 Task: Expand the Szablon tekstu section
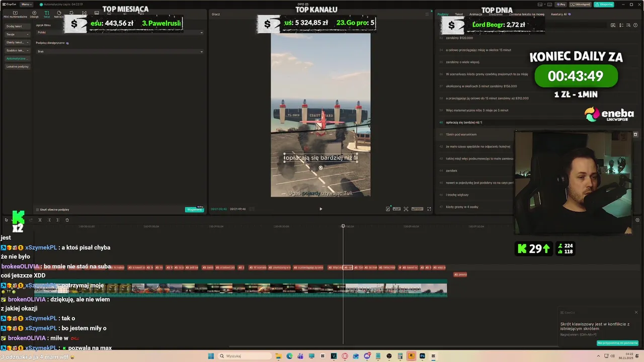(17, 50)
